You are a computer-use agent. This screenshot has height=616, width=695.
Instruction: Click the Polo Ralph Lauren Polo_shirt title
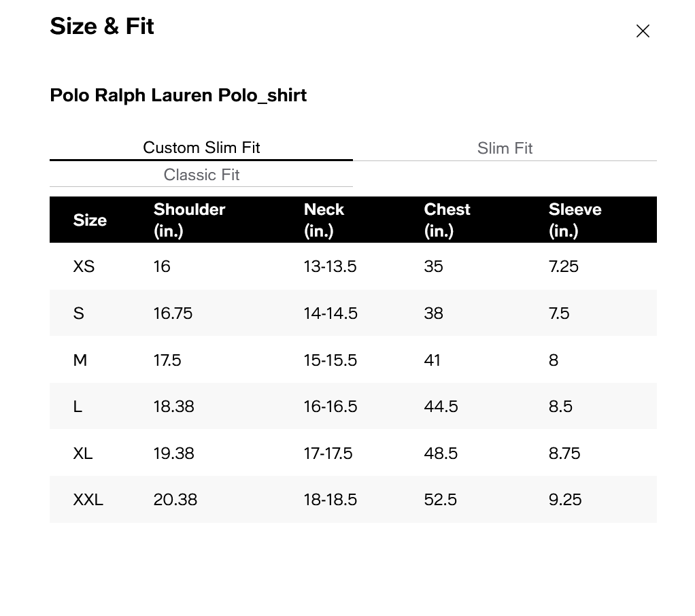(x=178, y=95)
